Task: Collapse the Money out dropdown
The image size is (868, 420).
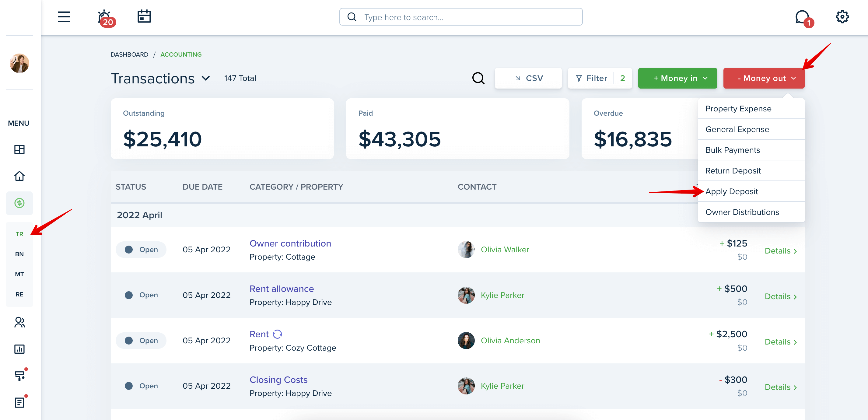Action: [x=764, y=78]
